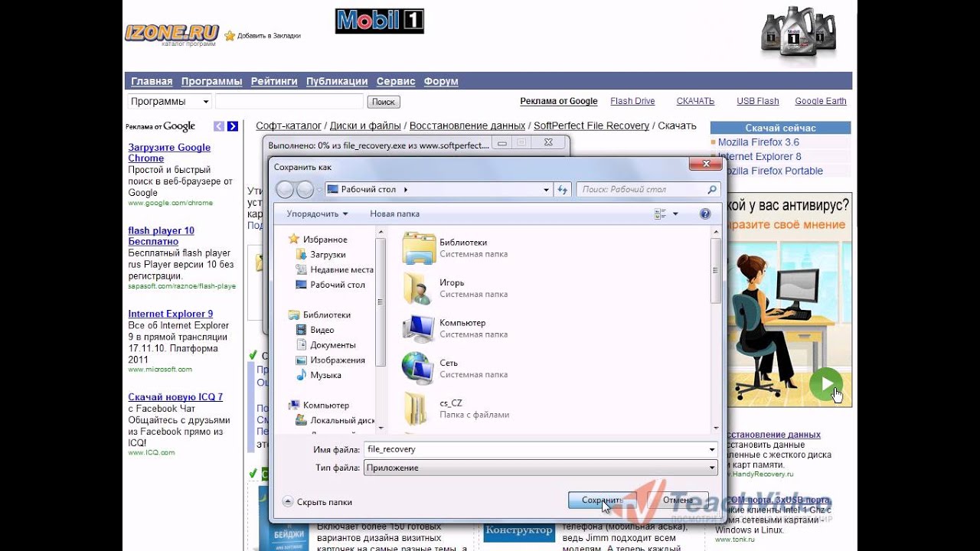Click the green play button on antivirus ad
980x551 pixels.
tap(826, 383)
